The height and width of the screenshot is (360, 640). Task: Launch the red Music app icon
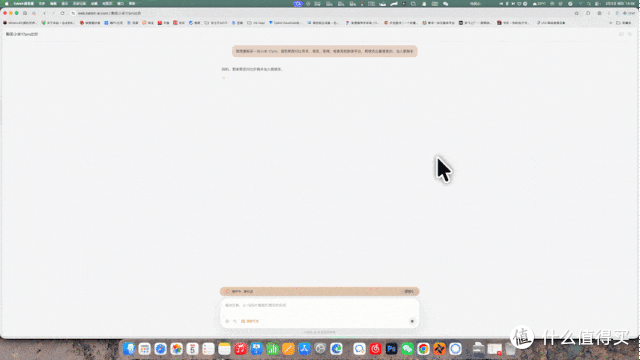pyautogui.click(x=240, y=349)
